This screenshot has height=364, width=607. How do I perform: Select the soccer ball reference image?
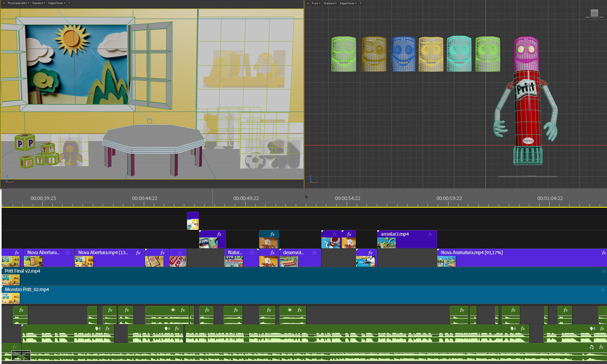click(255, 161)
